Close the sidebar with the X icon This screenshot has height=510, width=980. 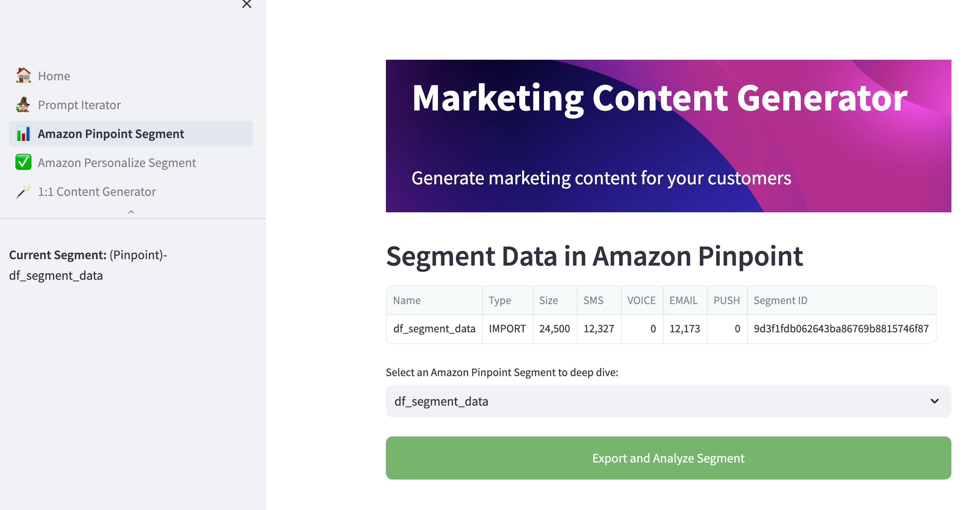[246, 4]
